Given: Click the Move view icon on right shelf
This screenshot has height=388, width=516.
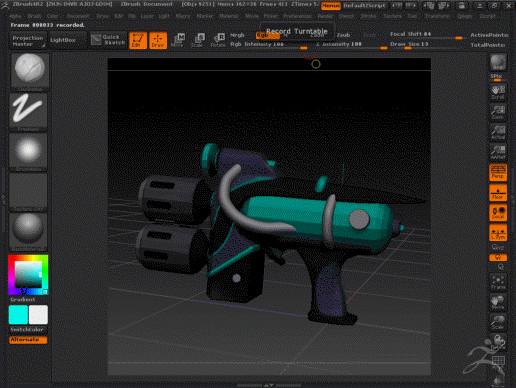Looking at the screenshot, I should (x=498, y=302).
